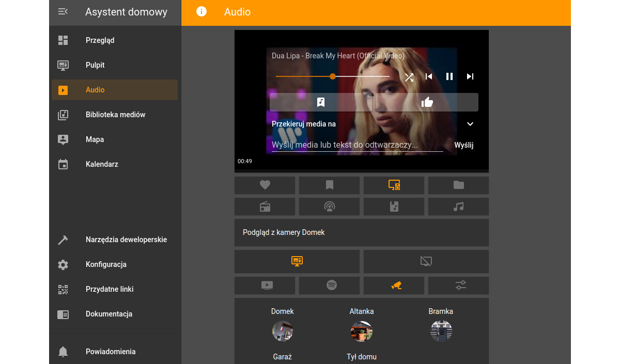Turn off display with crossed-monitor icon

426,261
